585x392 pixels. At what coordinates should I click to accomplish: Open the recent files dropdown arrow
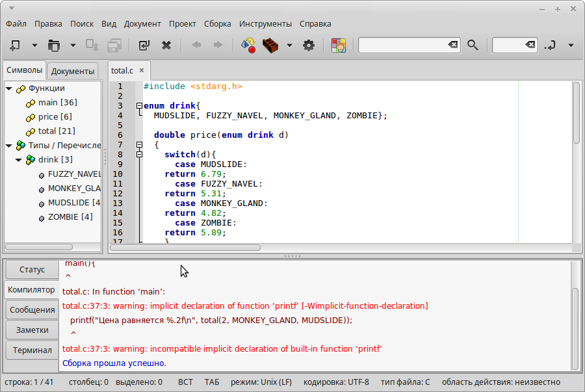tap(73, 46)
